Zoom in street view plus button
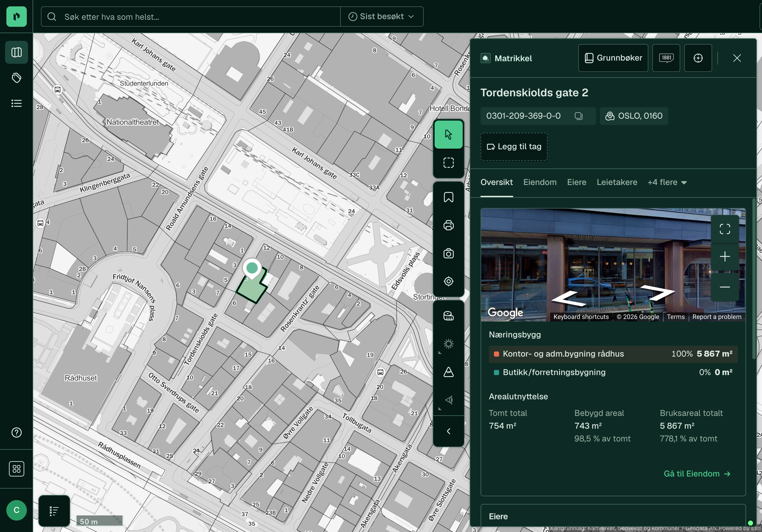762x532 pixels. coord(724,256)
